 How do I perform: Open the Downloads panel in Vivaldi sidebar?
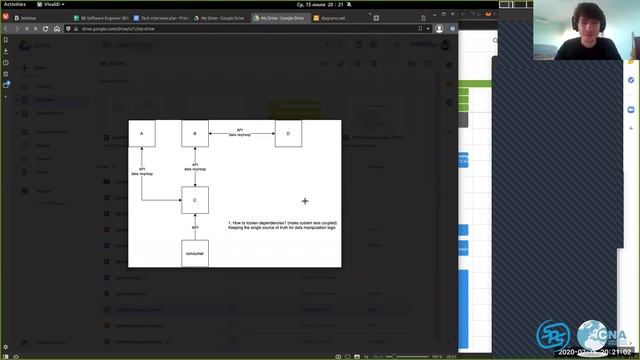[6, 51]
